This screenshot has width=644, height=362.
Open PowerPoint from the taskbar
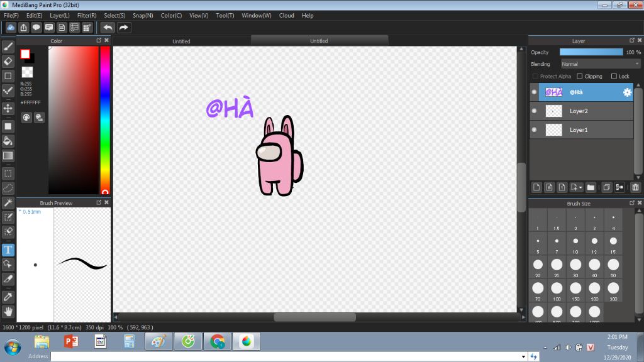(71, 341)
